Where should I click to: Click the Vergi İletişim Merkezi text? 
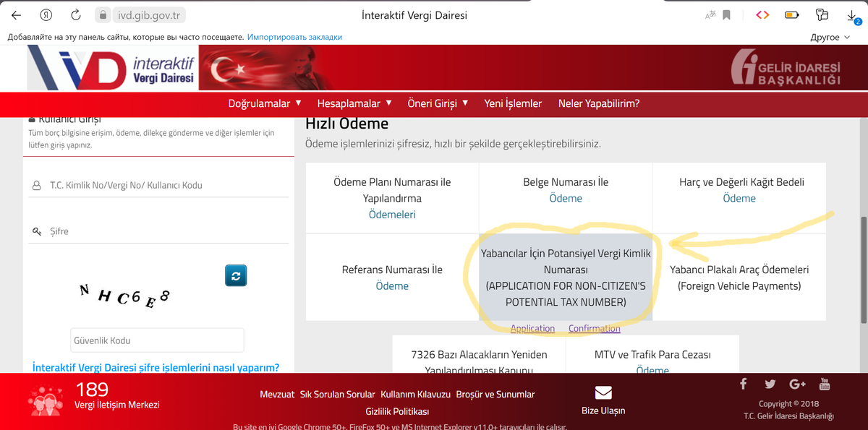pyautogui.click(x=117, y=404)
